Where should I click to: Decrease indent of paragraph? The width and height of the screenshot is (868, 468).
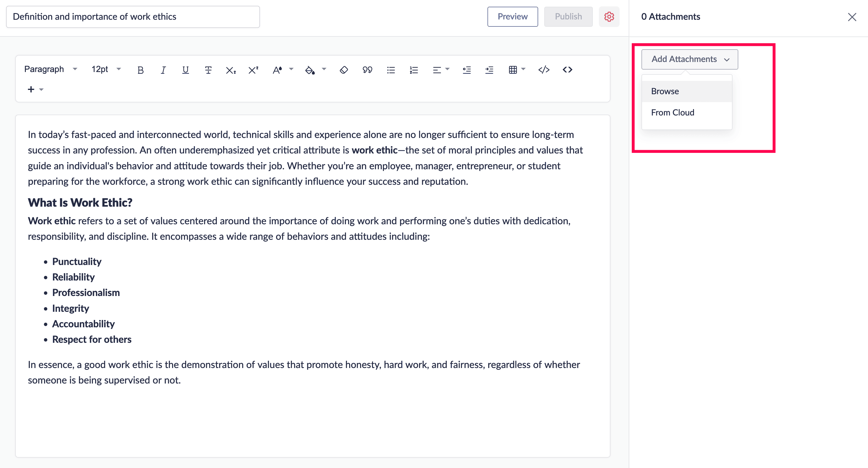[x=466, y=70]
